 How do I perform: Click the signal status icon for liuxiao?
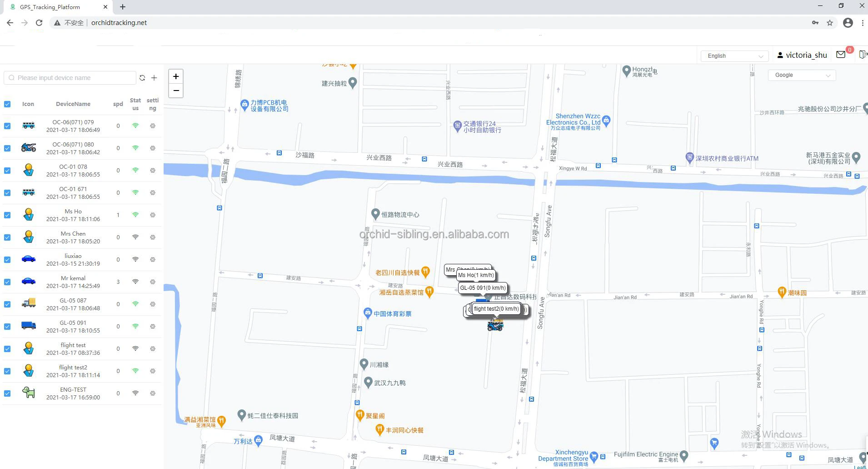[135, 259]
